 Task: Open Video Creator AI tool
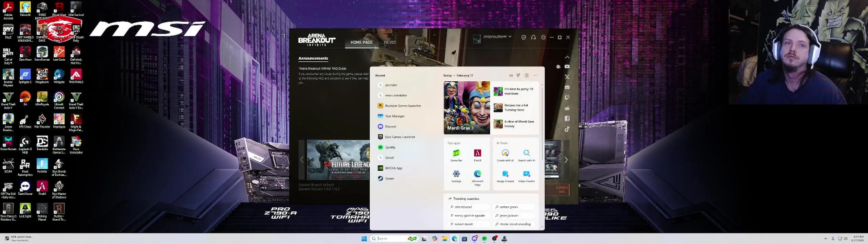click(x=527, y=176)
